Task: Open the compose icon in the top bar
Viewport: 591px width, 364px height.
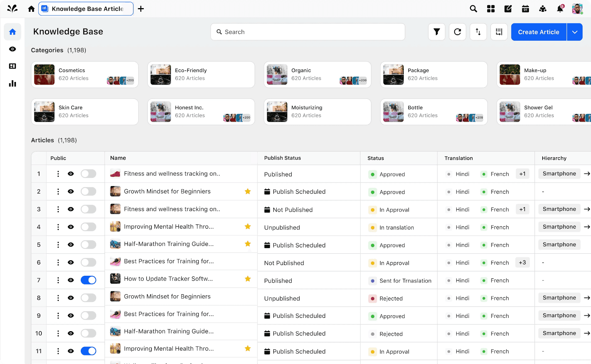Action: [x=508, y=8]
